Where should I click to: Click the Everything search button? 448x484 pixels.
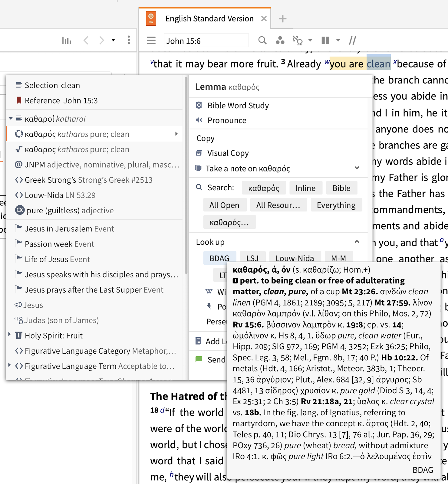(x=336, y=205)
